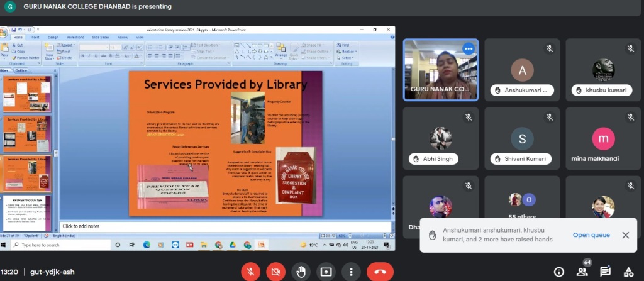The image size is (644, 281).
Task: Switch to Outline tab in slide pane
Action: coord(21,70)
